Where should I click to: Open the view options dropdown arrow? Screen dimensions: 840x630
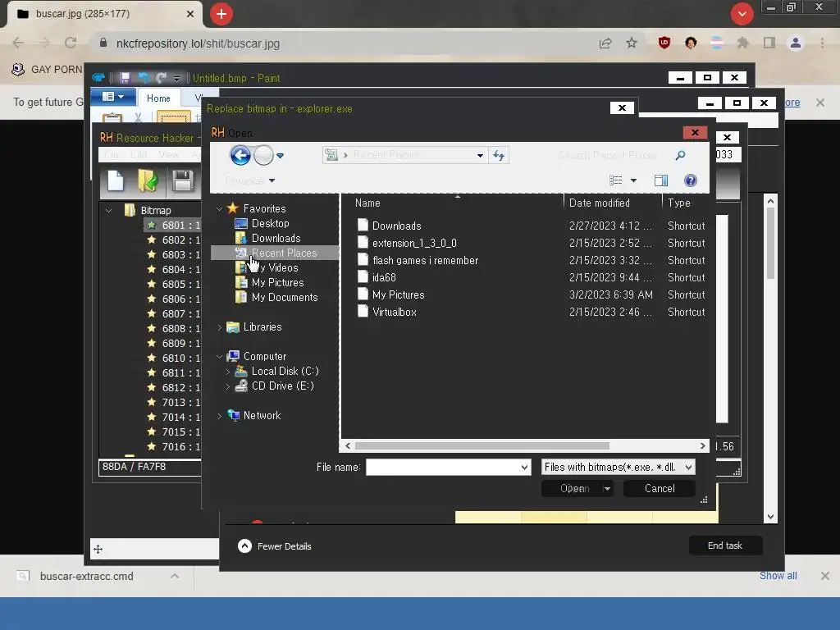pos(634,180)
